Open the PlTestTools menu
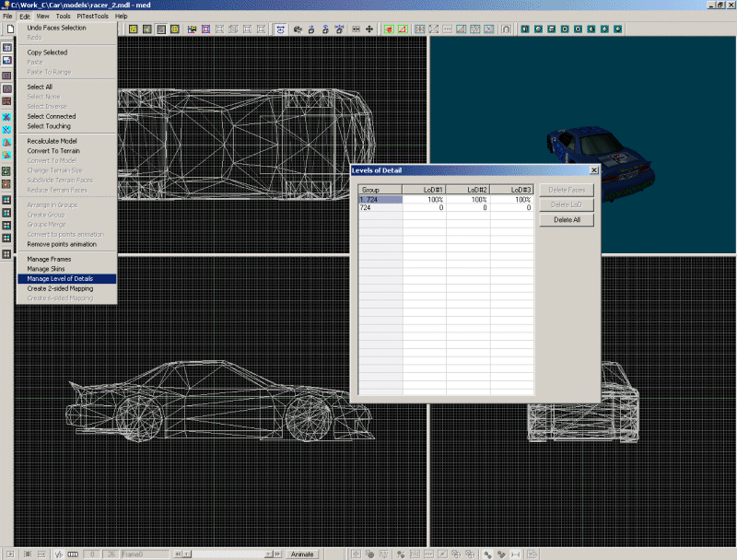The height and width of the screenshot is (560, 737). click(x=90, y=17)
